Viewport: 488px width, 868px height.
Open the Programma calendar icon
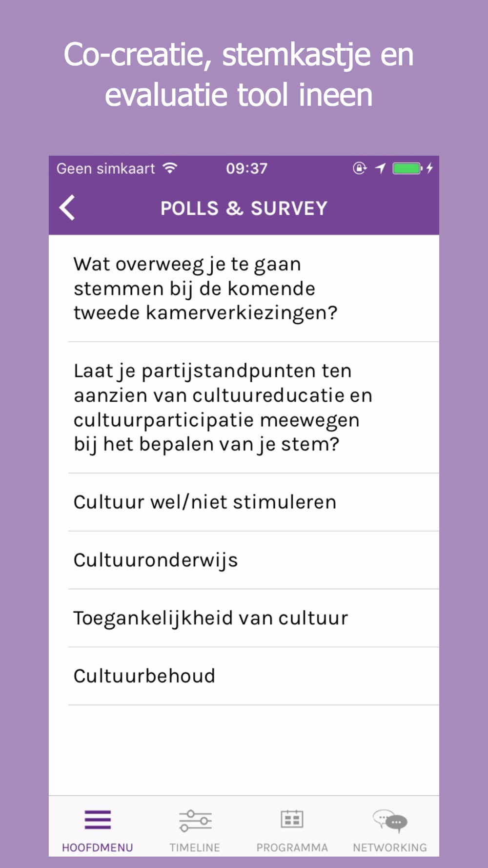292,819
